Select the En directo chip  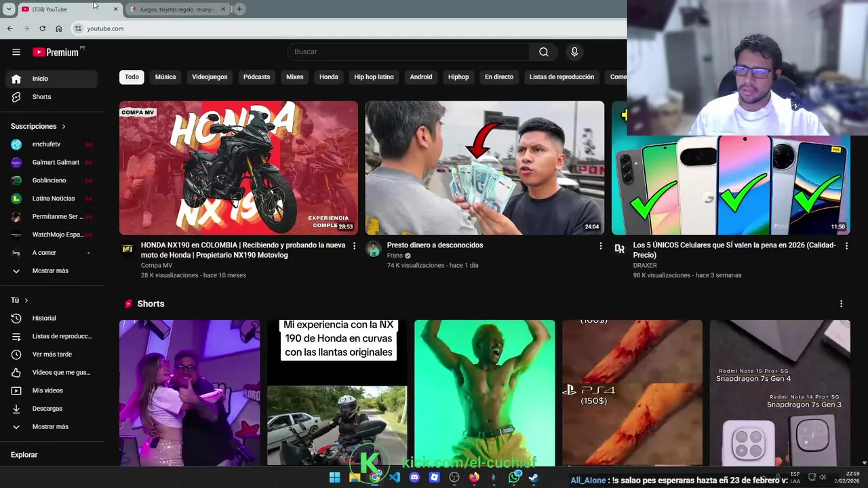(x=499, y=77)
